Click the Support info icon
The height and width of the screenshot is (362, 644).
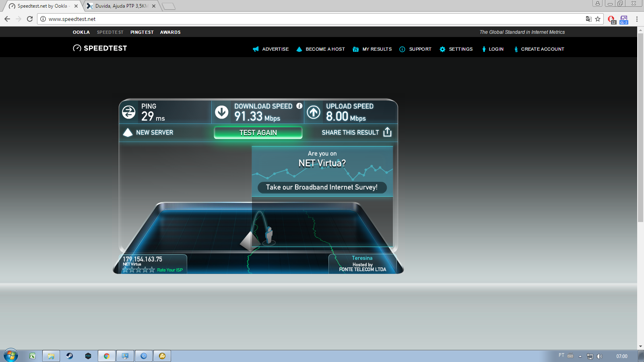(402, 49)
